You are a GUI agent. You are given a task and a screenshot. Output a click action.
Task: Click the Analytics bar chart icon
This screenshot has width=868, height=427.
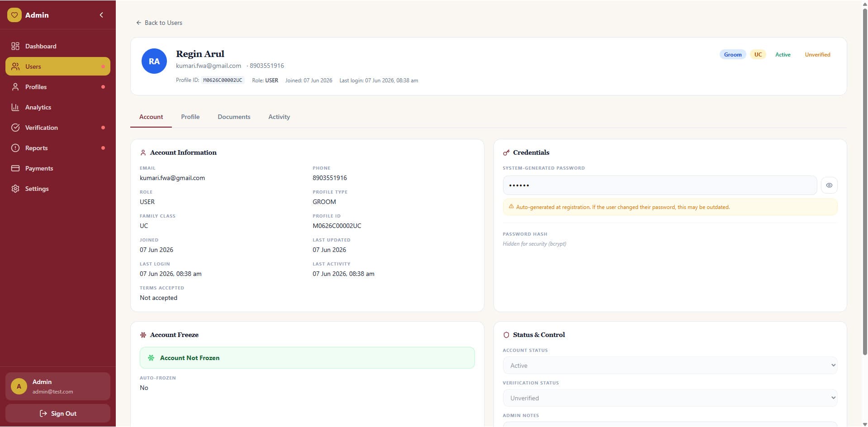click(15, 107)
